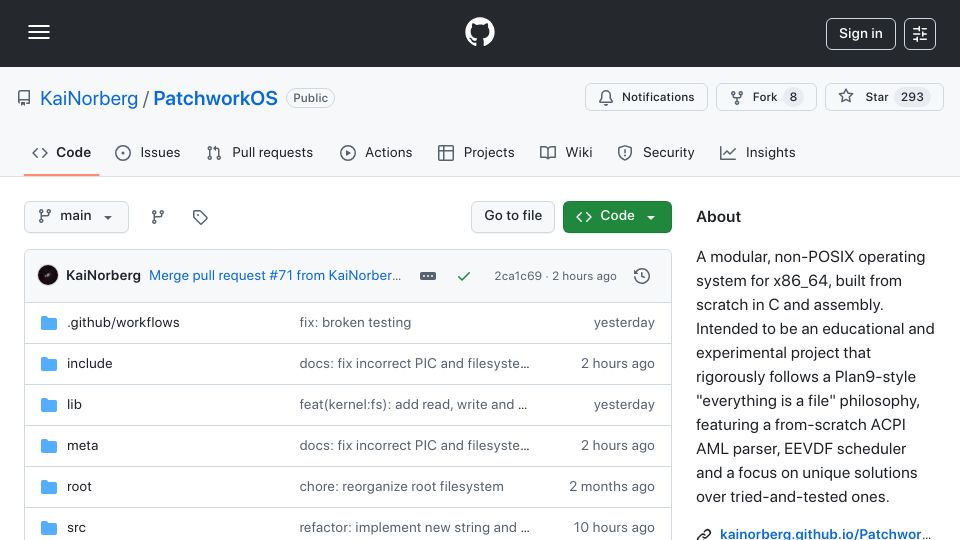Click the Notifications bell button
Image resolution: width=960 pixels, height=540 pixels.
(646, 97)
